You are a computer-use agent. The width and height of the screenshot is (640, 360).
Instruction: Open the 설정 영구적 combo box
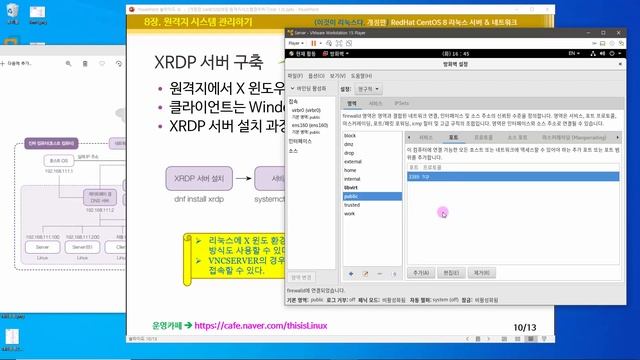368,89
